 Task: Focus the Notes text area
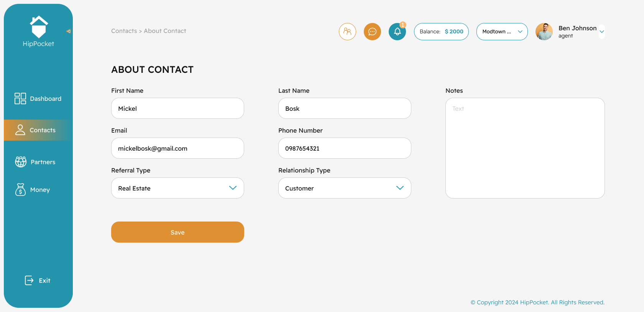525,148
